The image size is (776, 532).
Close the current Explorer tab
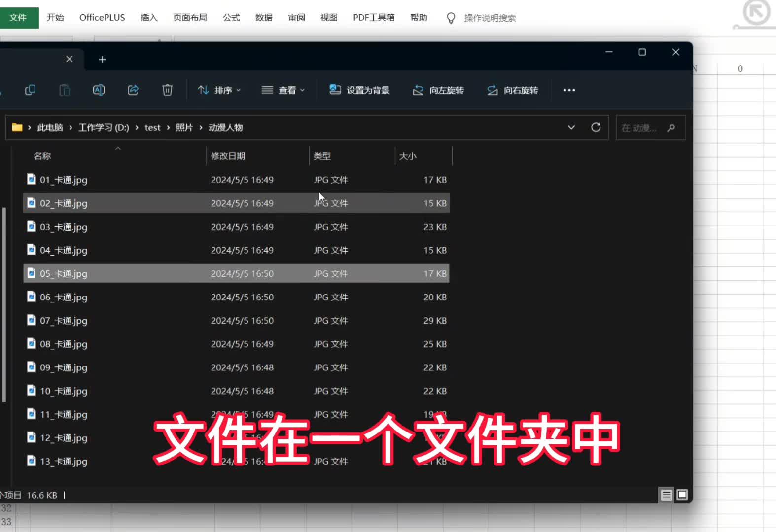(70, 59)
